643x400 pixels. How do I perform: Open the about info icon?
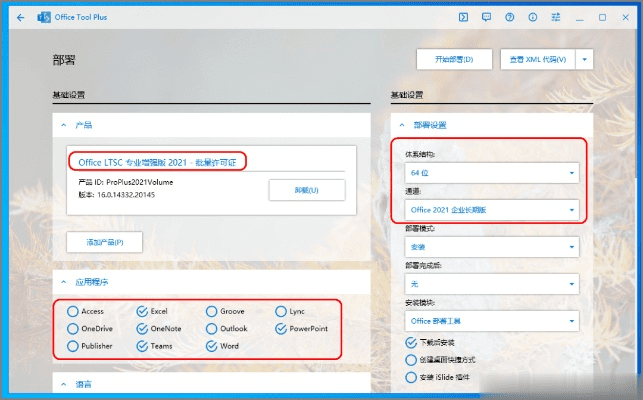[534, 17]
